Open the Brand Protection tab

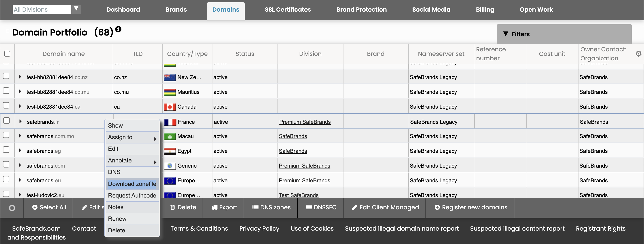tap(362, 9)
